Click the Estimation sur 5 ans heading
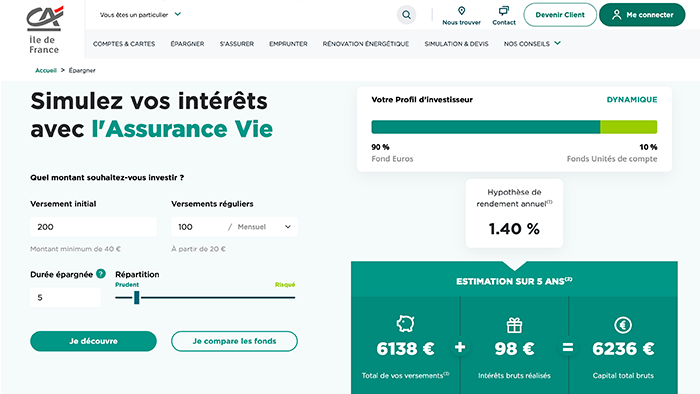Screen dimensions: 700x394 tap(514, 281)
